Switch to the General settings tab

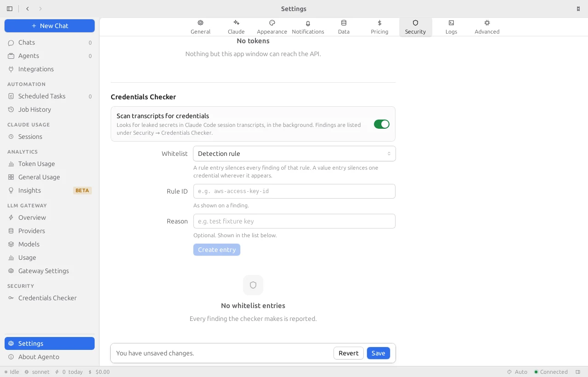[x=200, y=27]
